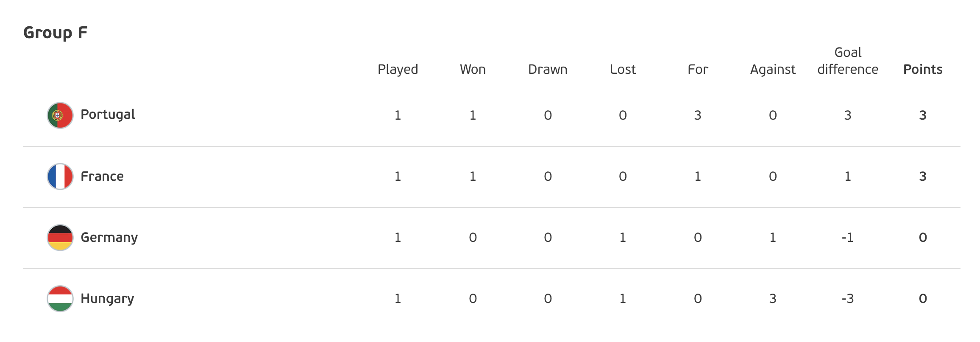Image resolution: width=980 pixels, height=342 pixels.
Task: Select the Against column header
Action: pos(773,70)
